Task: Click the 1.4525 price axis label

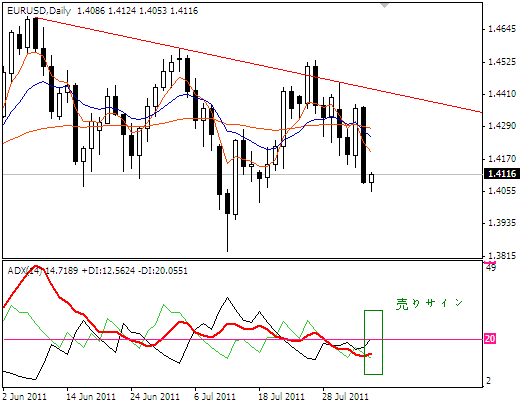Action: (x=502, y=62)
